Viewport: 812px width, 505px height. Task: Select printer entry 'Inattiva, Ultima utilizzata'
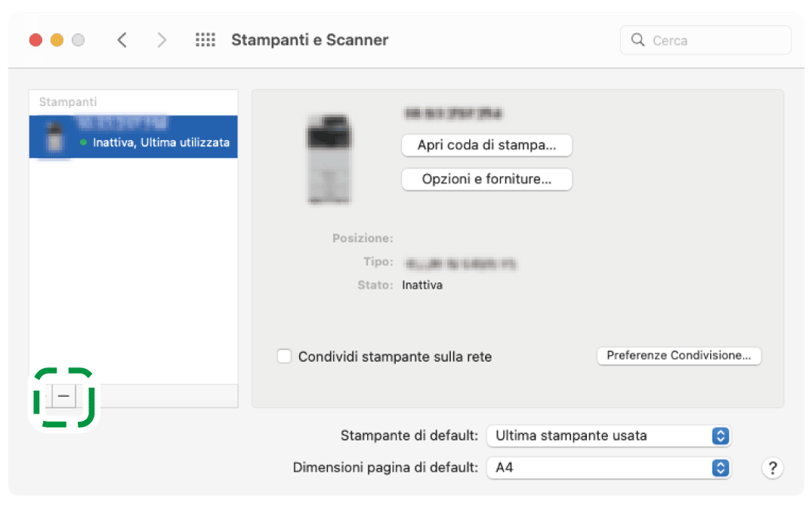point(160,142)
